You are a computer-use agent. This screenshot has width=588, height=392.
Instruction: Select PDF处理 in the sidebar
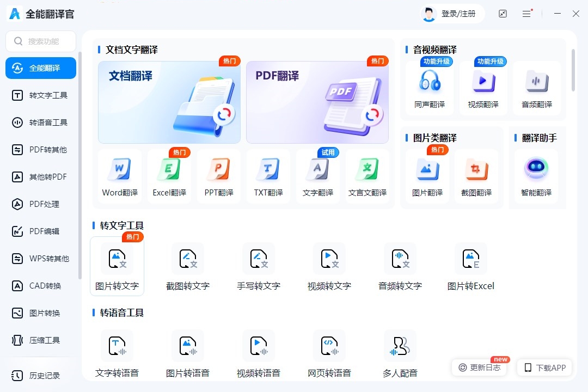(41, 204)
